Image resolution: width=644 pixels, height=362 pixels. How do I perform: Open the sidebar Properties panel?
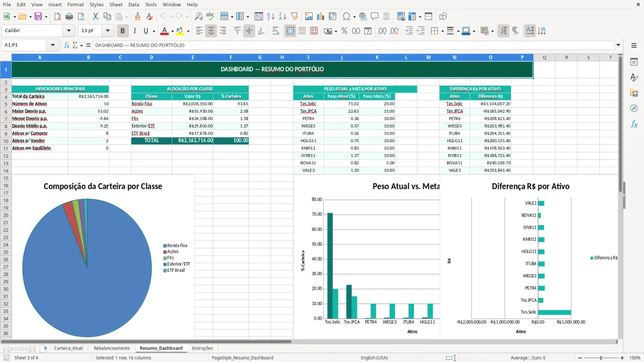tap(634, 62)
